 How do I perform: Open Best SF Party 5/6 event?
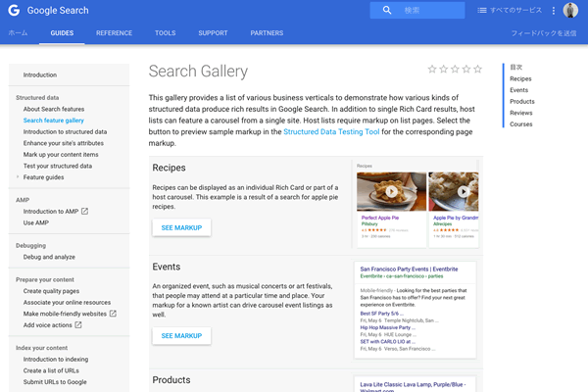382,314
